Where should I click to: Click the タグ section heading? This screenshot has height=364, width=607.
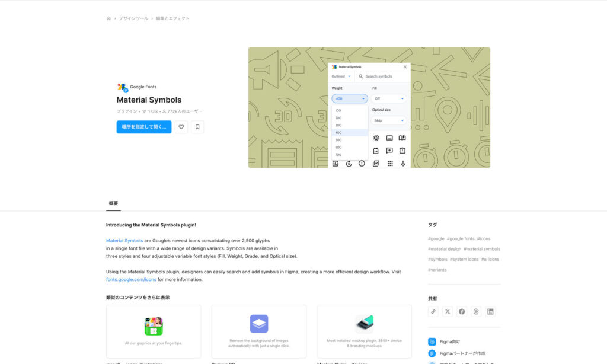(x=432, y=225)
